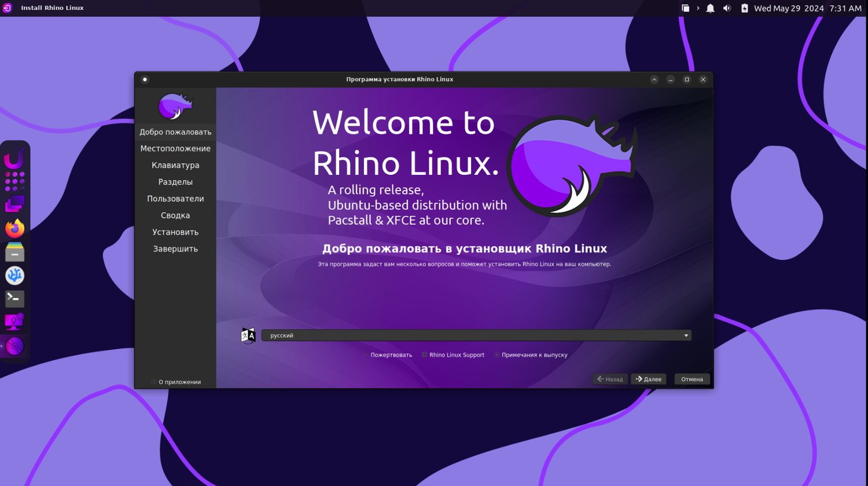The width and height of the screenshot is (868, 486).
Task: Minimize the Rhino Linux installer window
Action: [671, 79]
